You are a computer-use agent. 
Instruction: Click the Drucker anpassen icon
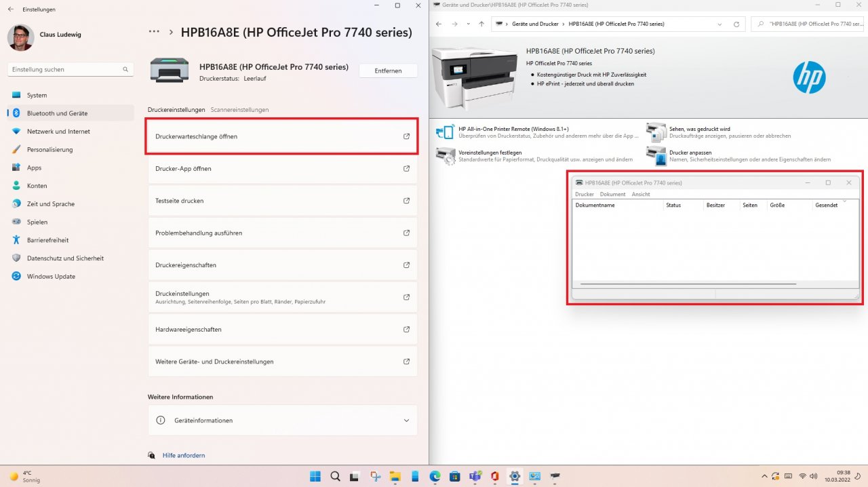coord(656,156)
